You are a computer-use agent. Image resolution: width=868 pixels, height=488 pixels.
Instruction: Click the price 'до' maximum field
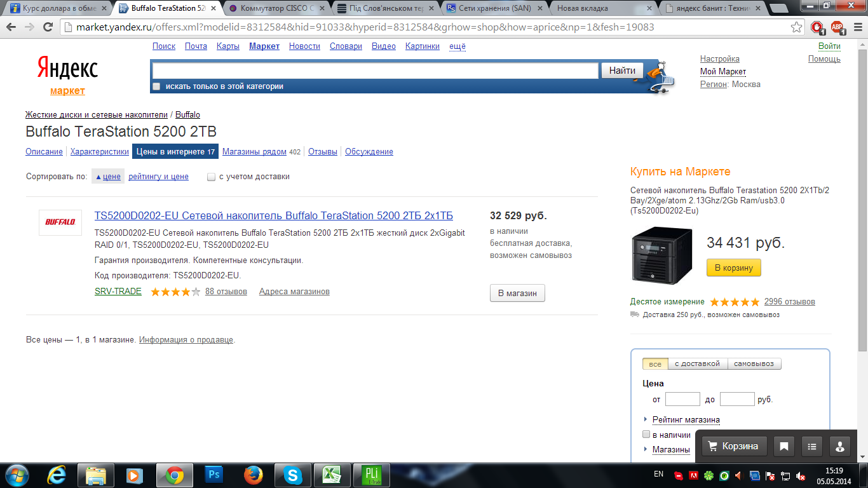coord(737,399)
